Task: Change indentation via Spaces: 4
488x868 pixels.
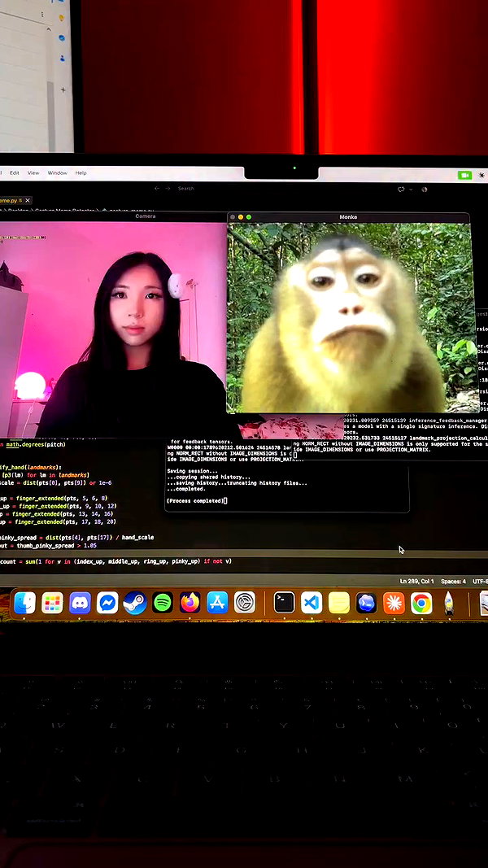Action: 453,582
